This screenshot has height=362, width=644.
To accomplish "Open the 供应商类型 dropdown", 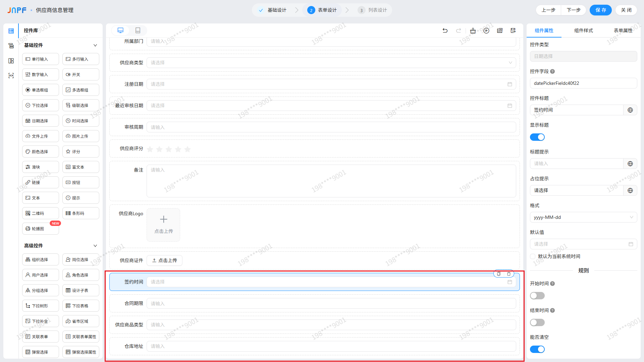I will 331,63.
